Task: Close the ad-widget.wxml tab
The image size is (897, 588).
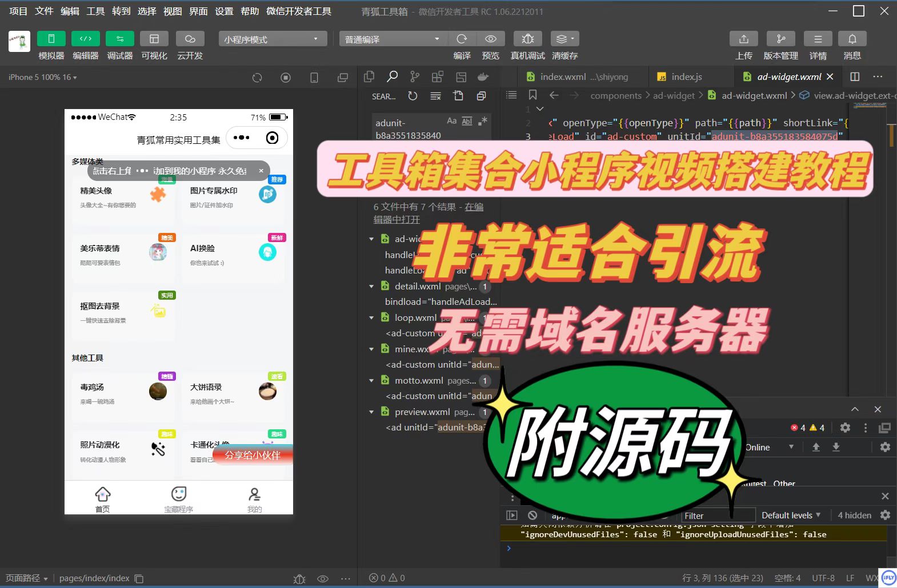Action: (x=830, y=76)
